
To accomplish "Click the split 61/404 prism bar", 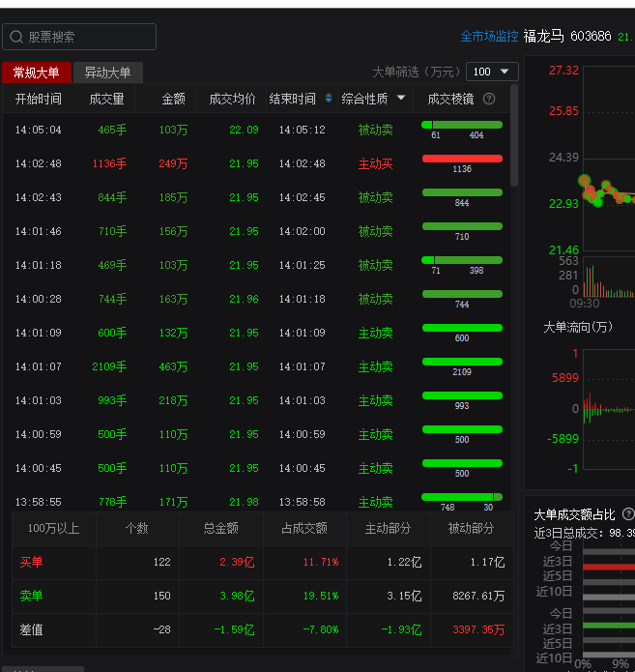I will pyautogui.click(x=462, y=125).
